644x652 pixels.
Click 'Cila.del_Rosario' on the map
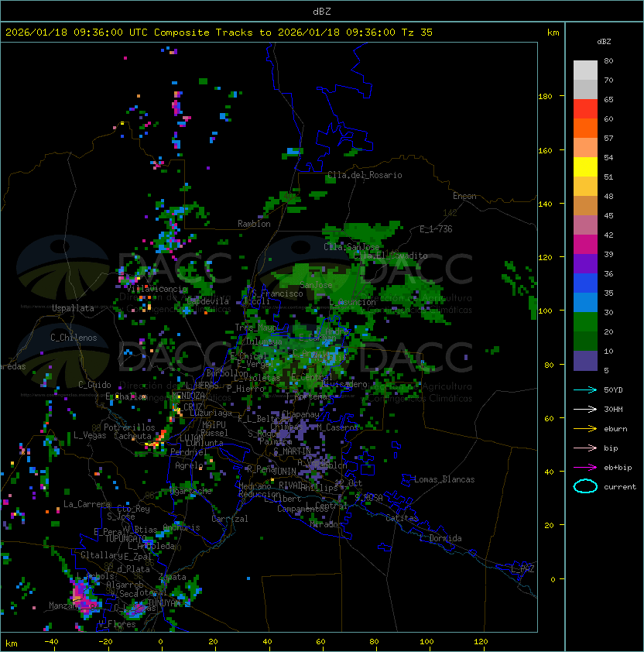click(365, 175)
